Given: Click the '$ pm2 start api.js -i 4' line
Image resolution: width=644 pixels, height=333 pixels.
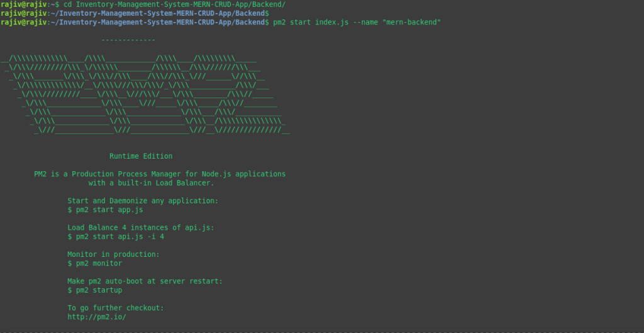Looking at the screenshot, I should tap(116, 237).
